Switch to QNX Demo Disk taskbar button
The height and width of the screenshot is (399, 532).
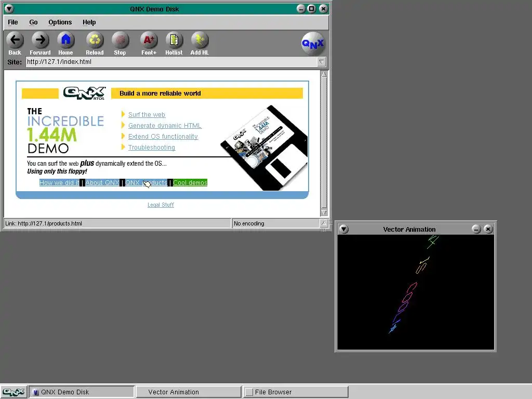82,392
